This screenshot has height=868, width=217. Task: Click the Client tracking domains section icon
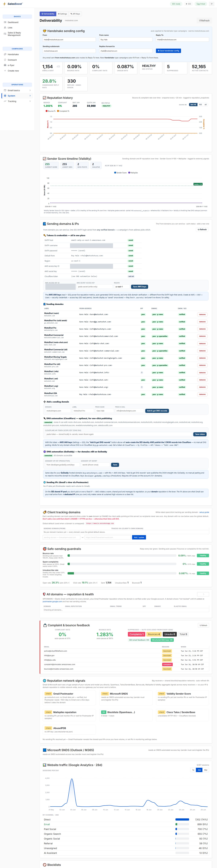click(x=45, y=512)
